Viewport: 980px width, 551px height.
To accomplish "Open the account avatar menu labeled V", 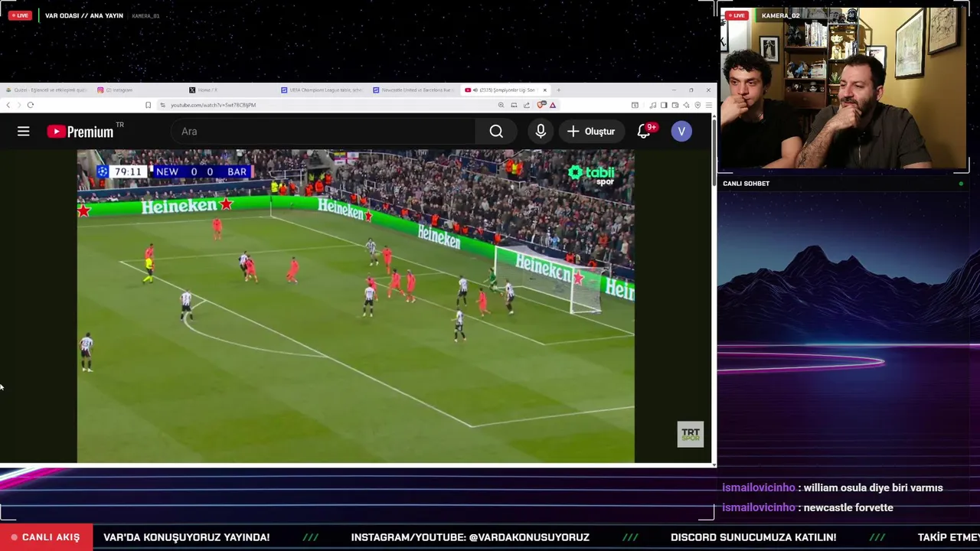I will click(x=681, y=132).
